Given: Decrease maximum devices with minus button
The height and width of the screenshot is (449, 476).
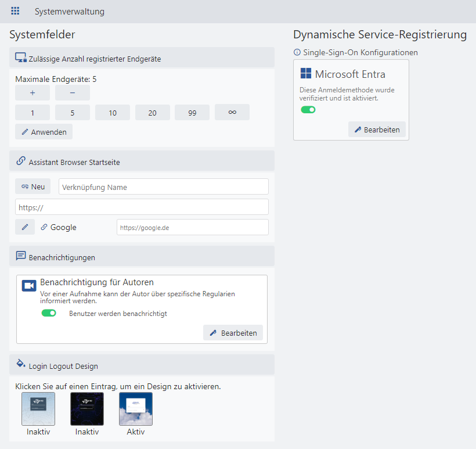Looking at the screenshot, I should [x=73, y=93].
